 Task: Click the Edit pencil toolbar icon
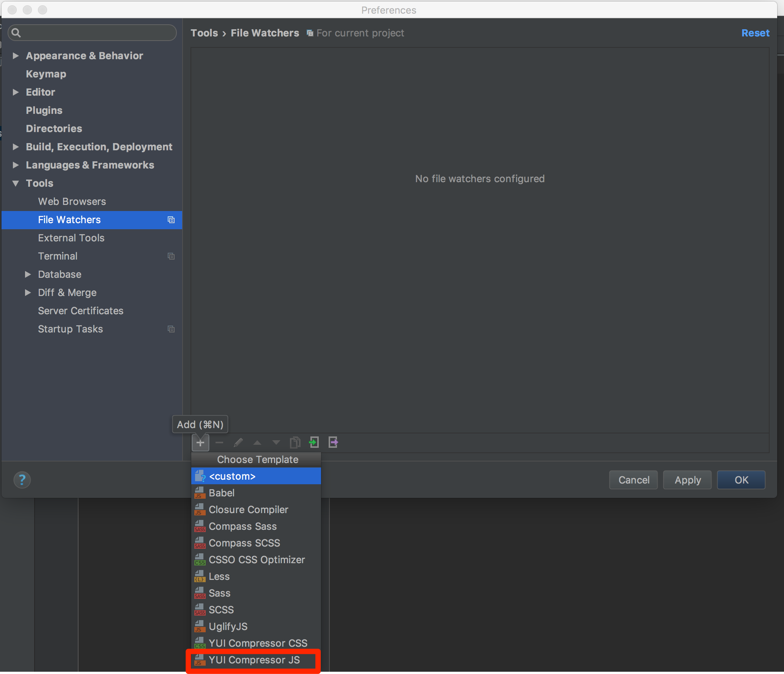point(238,443)
